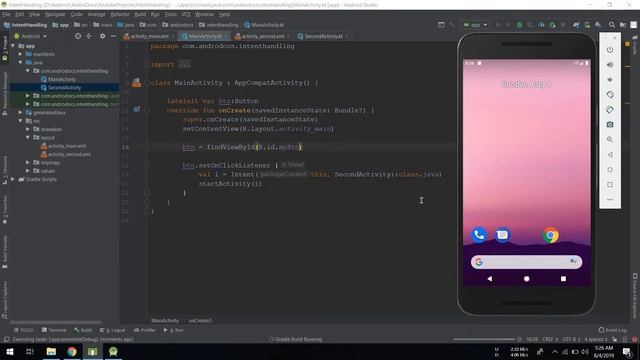Open File Explorer from the taskbar
640x360 pixels.
(x=51, y=351)
